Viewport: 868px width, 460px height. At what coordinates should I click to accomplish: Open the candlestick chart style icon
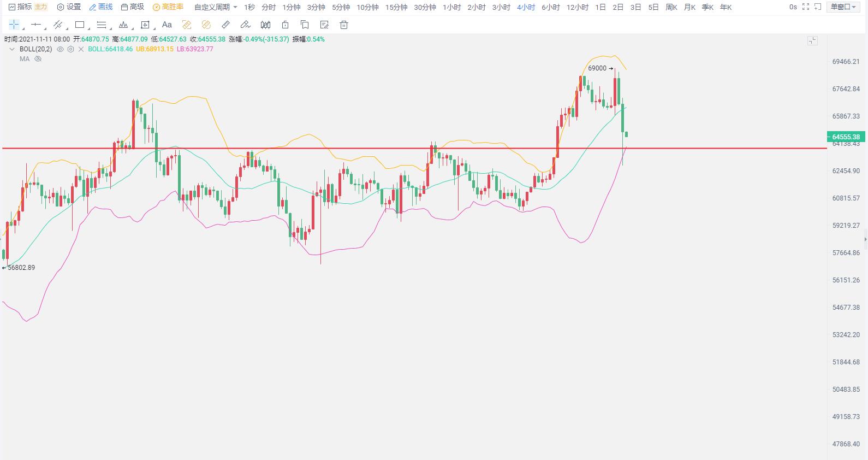(x=265, y=25)
